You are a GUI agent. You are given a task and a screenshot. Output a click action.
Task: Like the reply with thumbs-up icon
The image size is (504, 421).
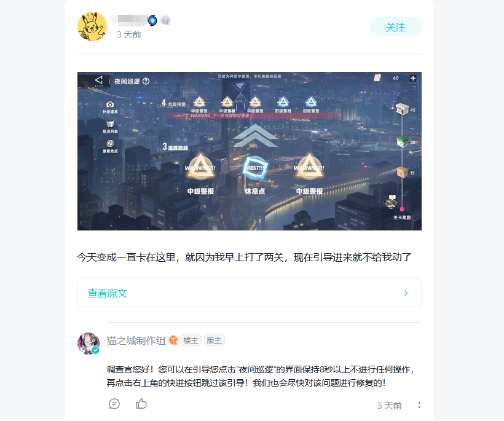pyautogui.click(x=141, y=404)
